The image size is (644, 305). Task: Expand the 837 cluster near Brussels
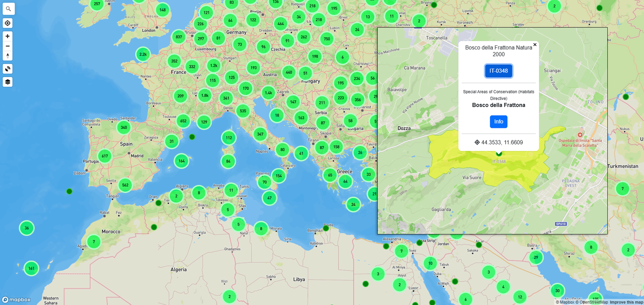tap(179, 37)
